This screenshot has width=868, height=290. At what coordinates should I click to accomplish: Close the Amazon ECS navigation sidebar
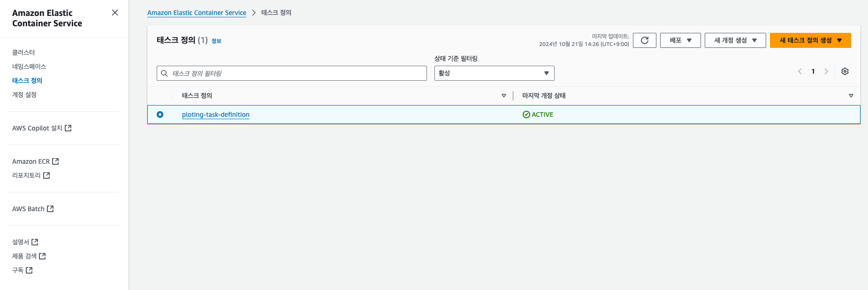pos(115,13)
